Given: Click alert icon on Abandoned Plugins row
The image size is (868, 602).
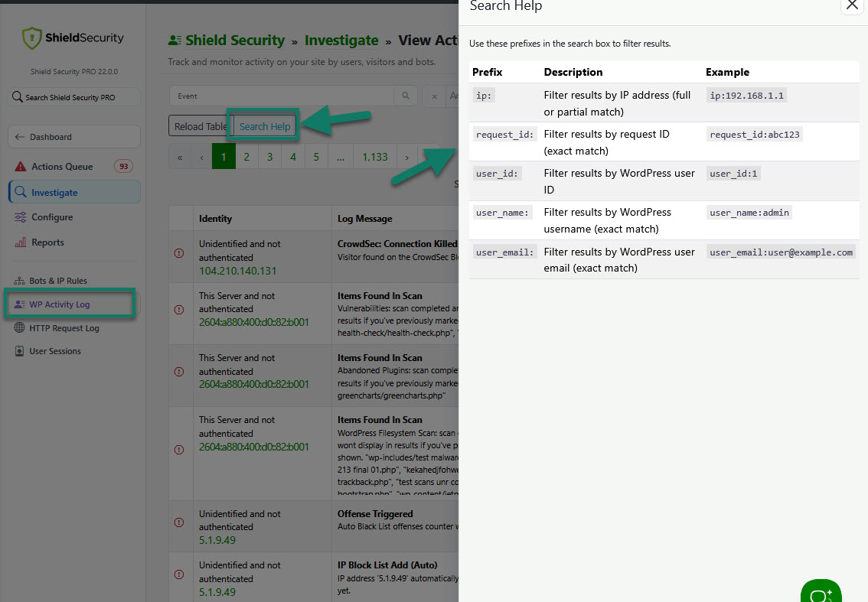Looking at the screenshot, I should tap(179, 372).
